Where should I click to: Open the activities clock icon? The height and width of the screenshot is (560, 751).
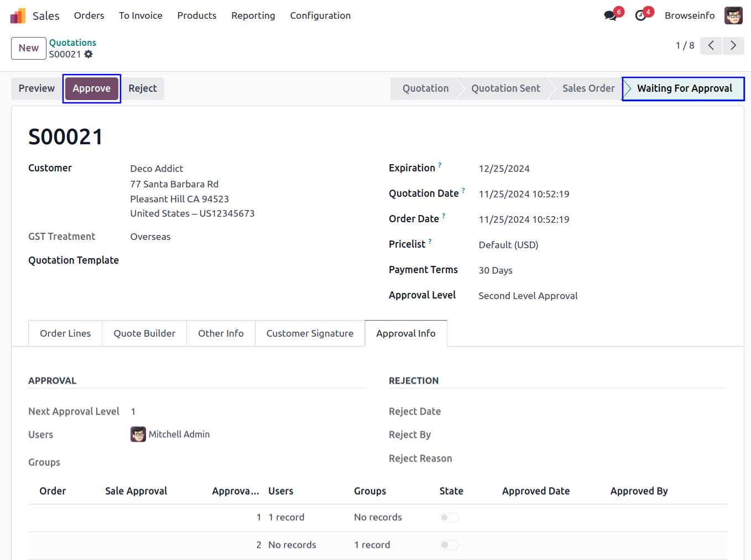pyautogui.click(x=640, y=16)
